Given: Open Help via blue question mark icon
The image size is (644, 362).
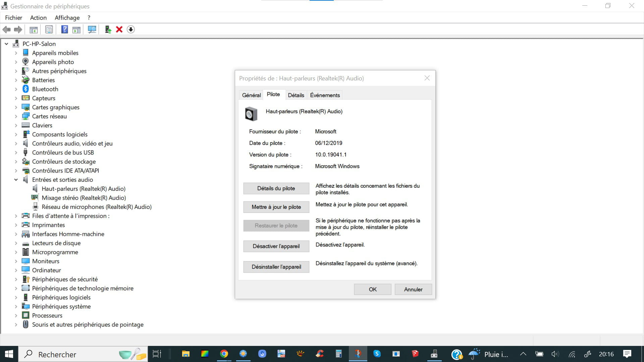Looking at the screenshot, I should (x=64, y=29).
